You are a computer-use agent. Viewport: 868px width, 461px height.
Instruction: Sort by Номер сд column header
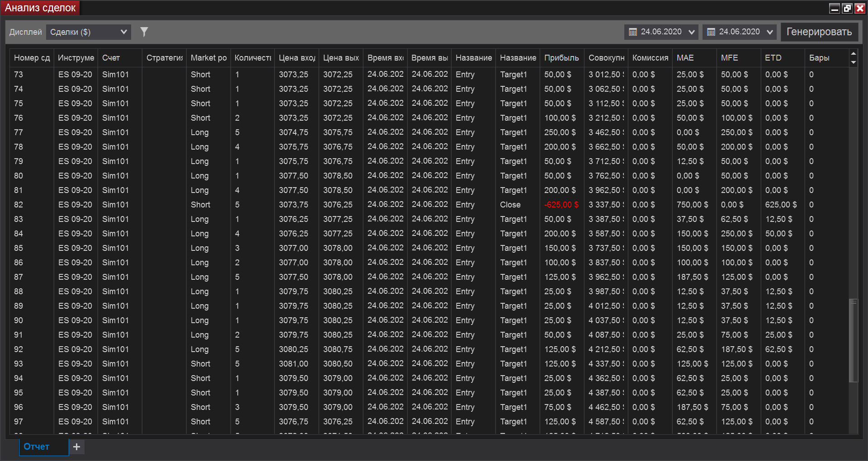(32, 58)
